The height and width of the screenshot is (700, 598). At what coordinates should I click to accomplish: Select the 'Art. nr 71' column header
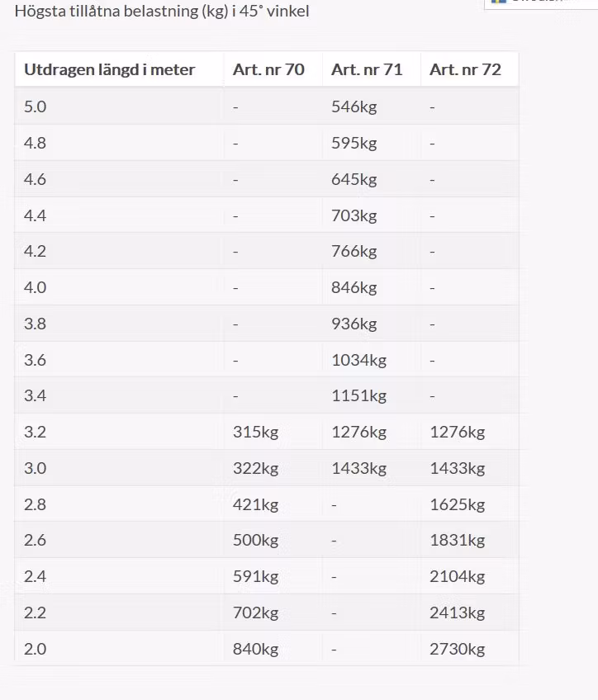click(367, 69)
